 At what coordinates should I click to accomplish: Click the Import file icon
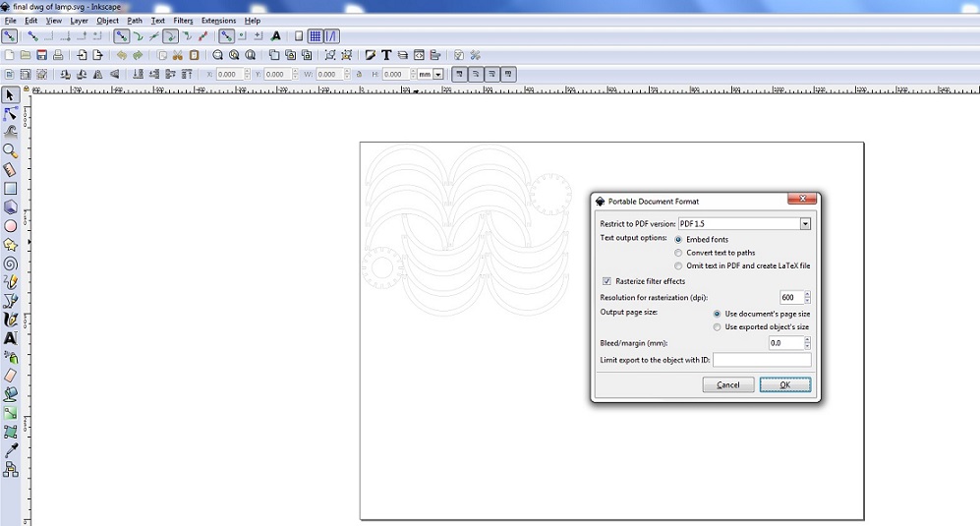click(x=82, y=55)
